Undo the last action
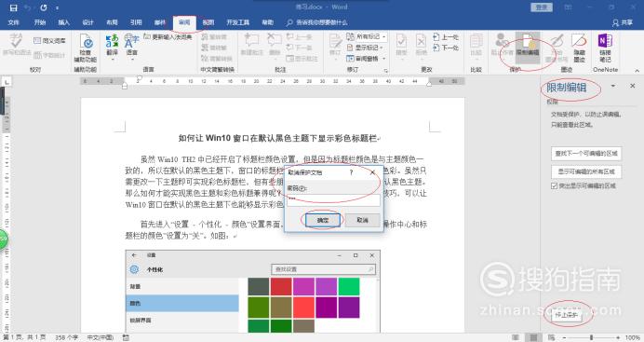The height and width of the screenshot is (342, 644). 28,7
